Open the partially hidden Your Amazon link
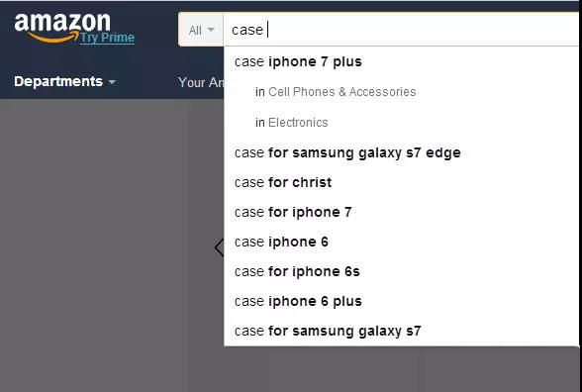 tap(201, 82)
